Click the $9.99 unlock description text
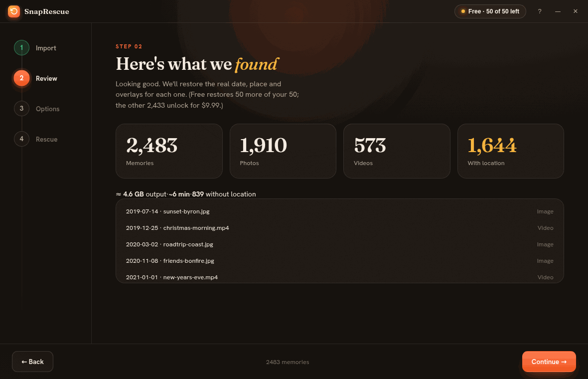 pos(207,95)
